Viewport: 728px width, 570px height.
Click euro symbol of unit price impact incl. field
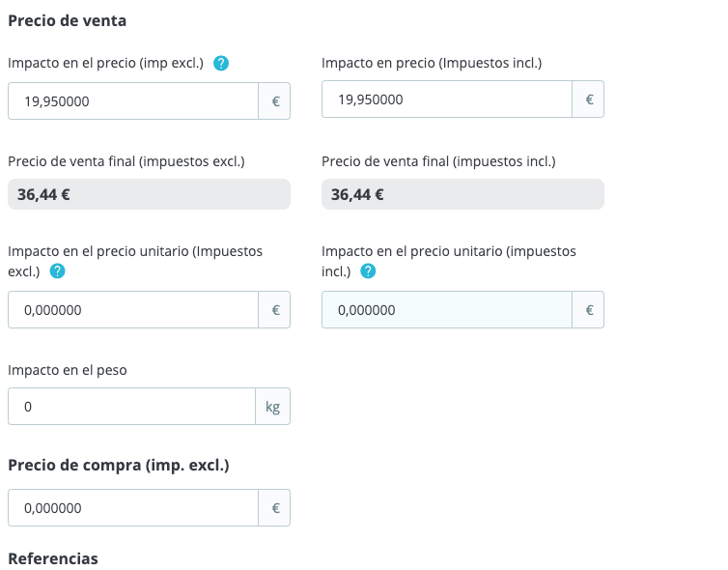coord(589,310)
